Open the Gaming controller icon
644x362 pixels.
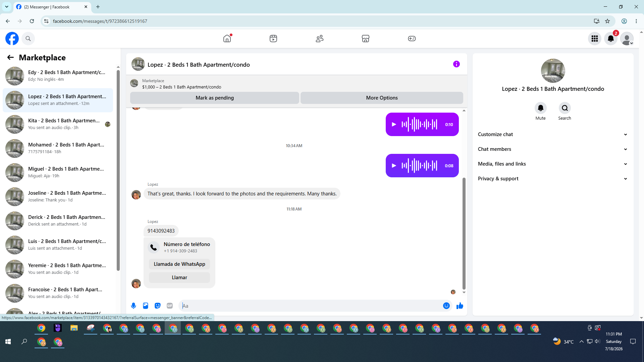tap(412, 39)
